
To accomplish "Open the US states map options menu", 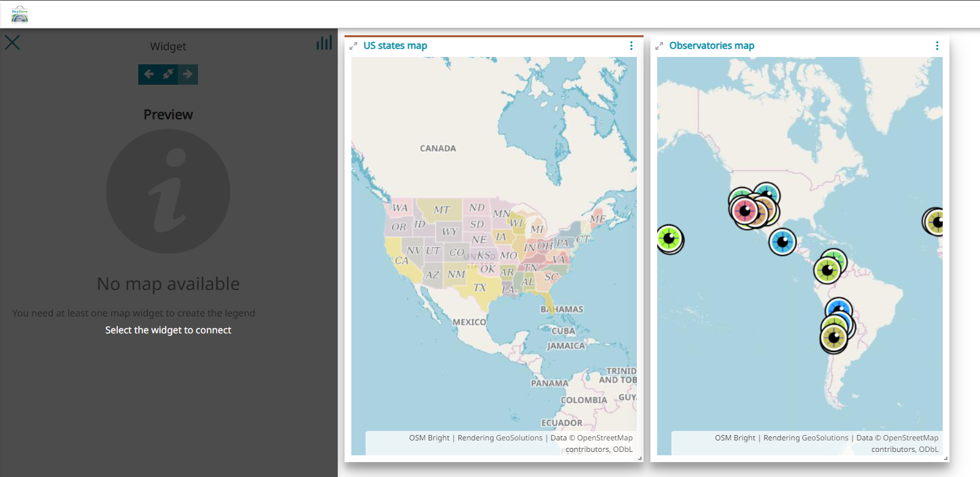I will 631,46.
